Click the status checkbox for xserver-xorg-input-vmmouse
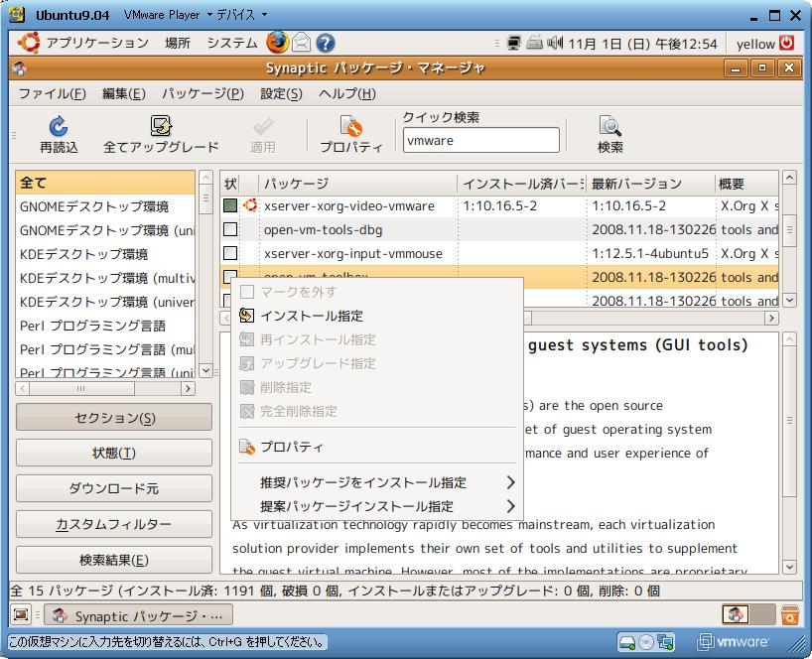The height and width of the screenshot is (659, 812). tap(230, 253)
